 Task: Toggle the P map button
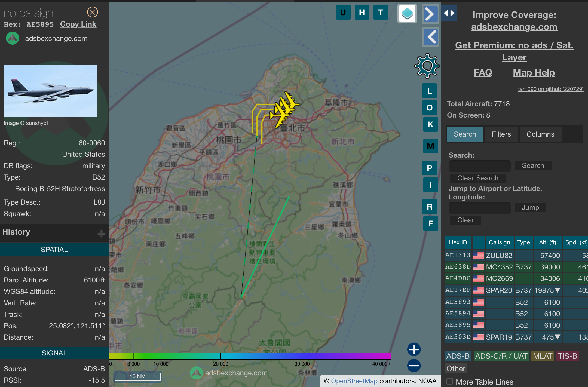coord(430,168)
